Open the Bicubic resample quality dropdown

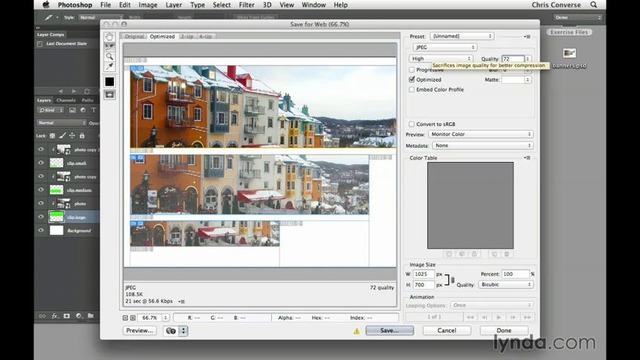pos(506,284)
